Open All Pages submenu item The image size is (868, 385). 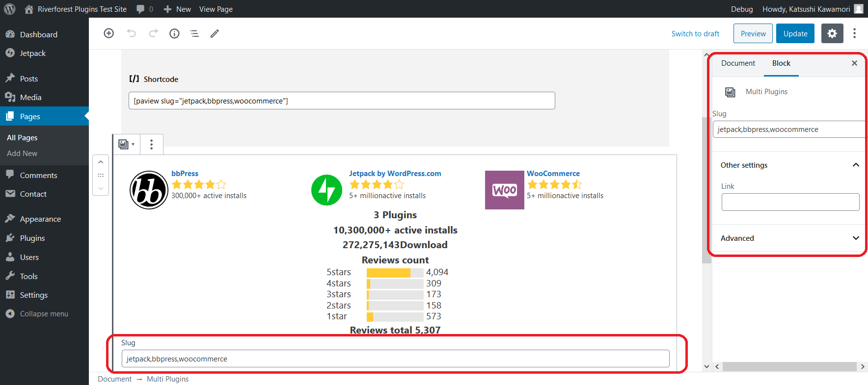tap(22, 138)
